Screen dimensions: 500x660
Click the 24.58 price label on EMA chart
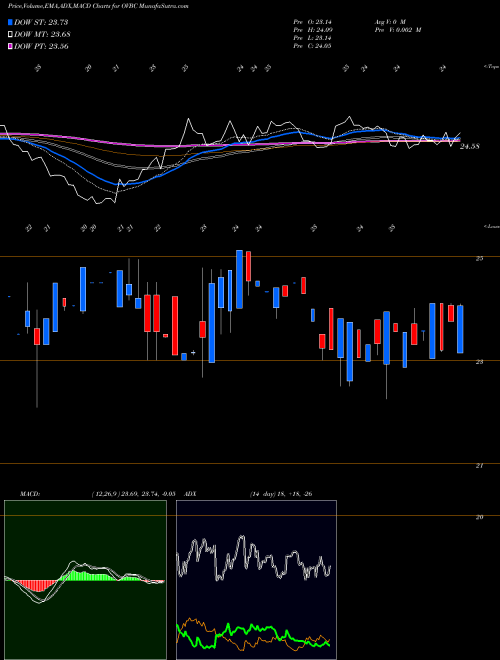click(x=469, y=146)
